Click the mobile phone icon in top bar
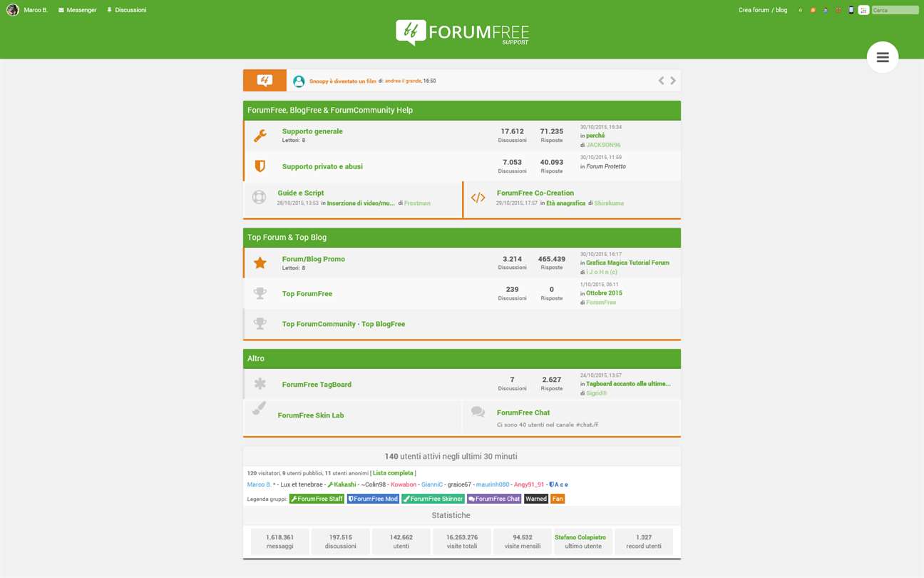Viewport: 924px width, 578px height. pos(851,10)
